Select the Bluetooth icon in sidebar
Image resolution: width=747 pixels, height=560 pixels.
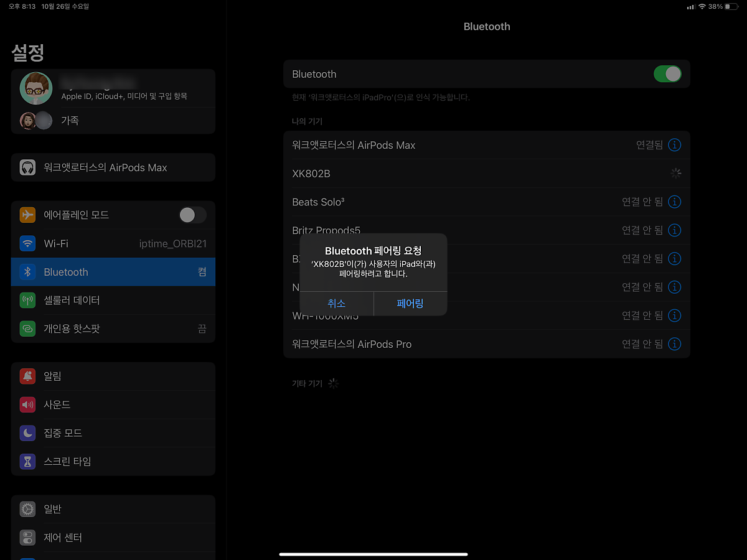pyautogui.click(x=27, y=272)
